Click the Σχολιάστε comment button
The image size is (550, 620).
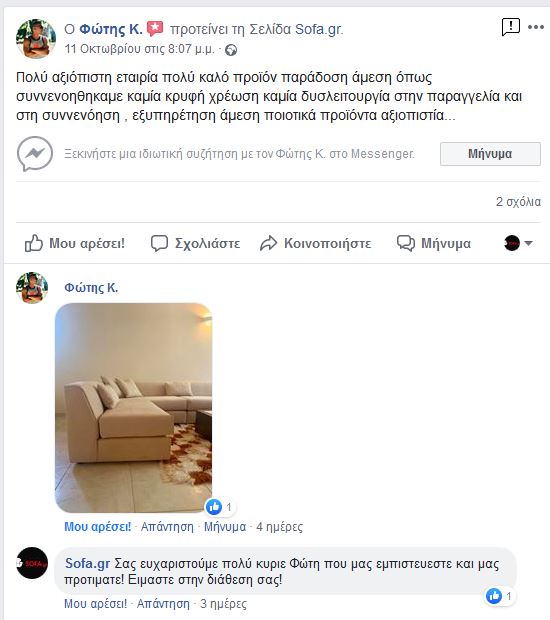click(x=195, y=243)
